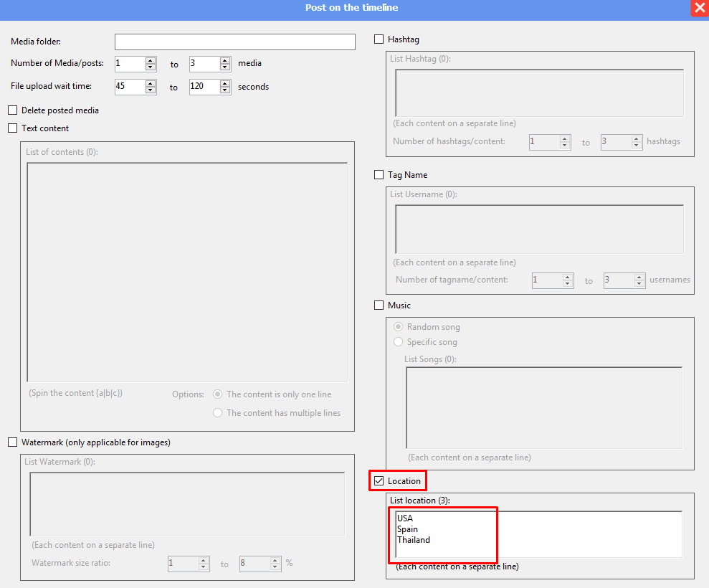The width and height of the screenshot is (709, 588).
Task: Increase maximum media count using up arrow
Action: [x=225, y=60]
